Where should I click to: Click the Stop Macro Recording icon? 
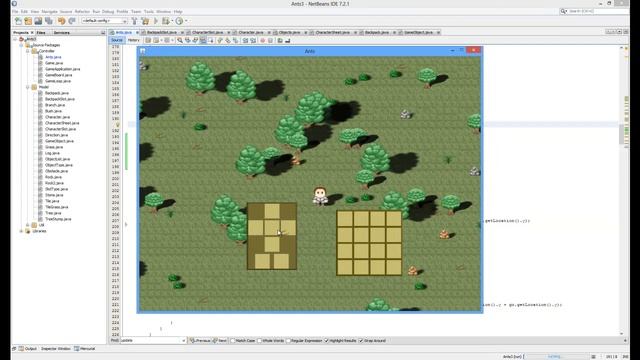[x=270, y=40]
